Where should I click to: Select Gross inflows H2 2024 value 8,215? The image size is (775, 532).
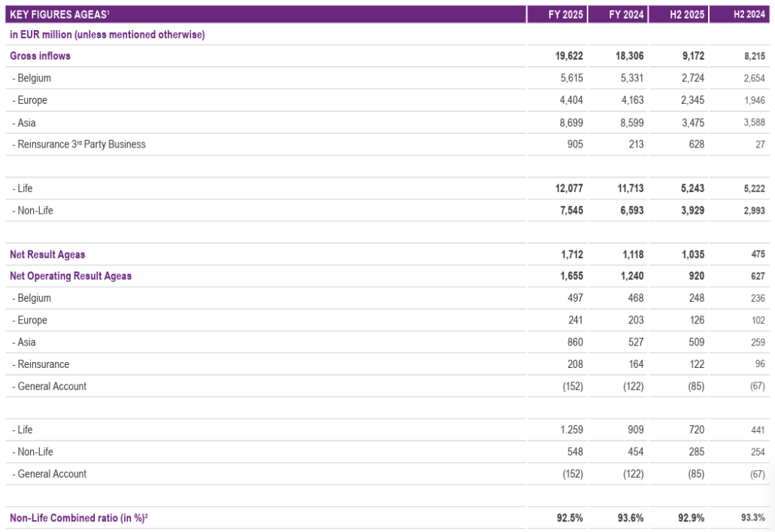tap(755, 56)
